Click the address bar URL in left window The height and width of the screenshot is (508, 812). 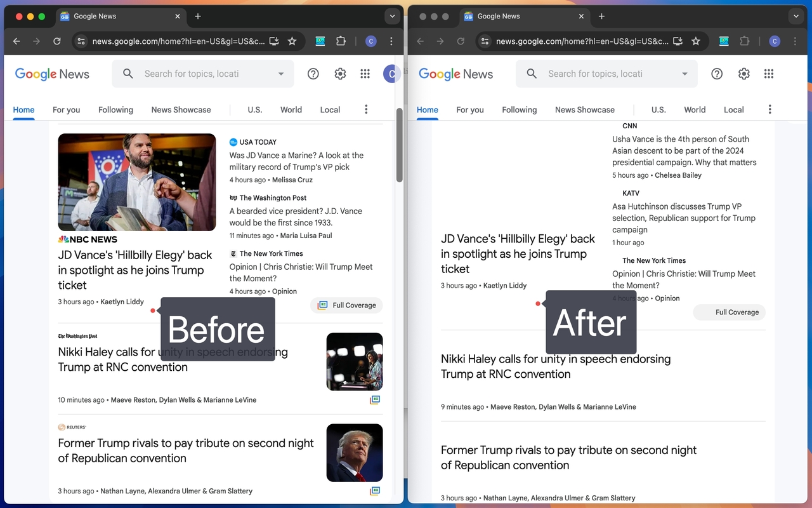pyautogui.click(x=178, y=41)
